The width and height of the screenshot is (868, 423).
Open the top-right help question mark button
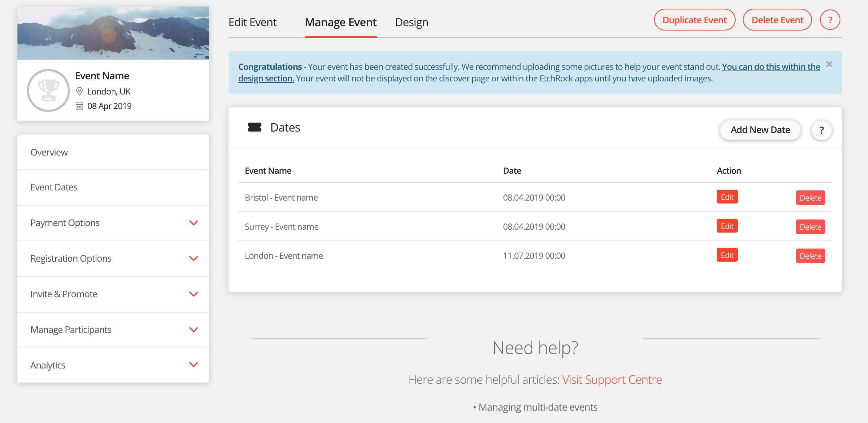[830, 20]
